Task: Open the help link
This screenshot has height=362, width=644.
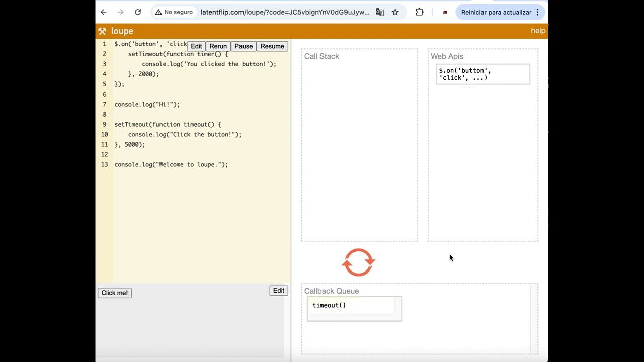Action: pos(538,31)
